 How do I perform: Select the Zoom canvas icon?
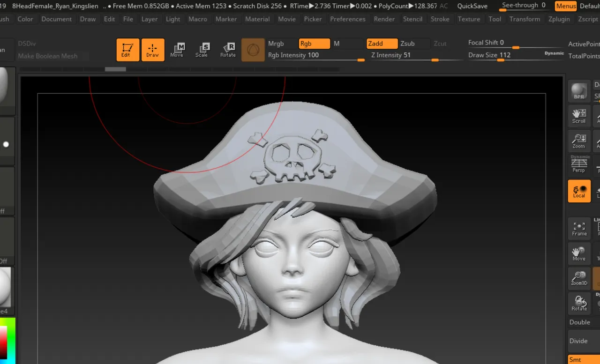pyautogui.click(x=579, y=141)
